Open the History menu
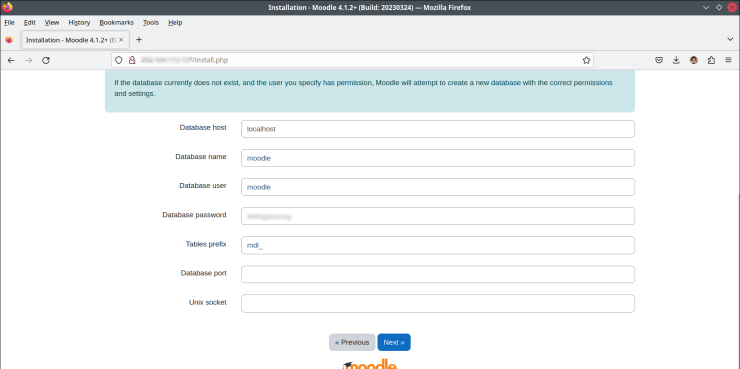This screenshot has width=740, height=369. pyautogui.click(x=79, y=22)
